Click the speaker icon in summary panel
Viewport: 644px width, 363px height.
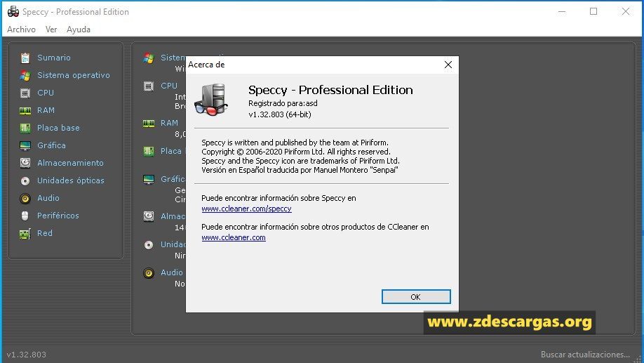pos(149,273)
